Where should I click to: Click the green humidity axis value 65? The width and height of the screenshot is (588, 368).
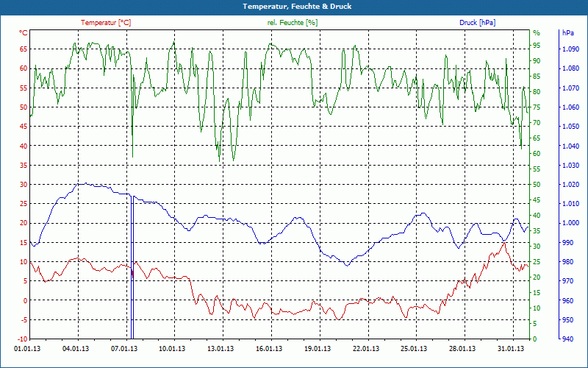click(x=537, y=138)
